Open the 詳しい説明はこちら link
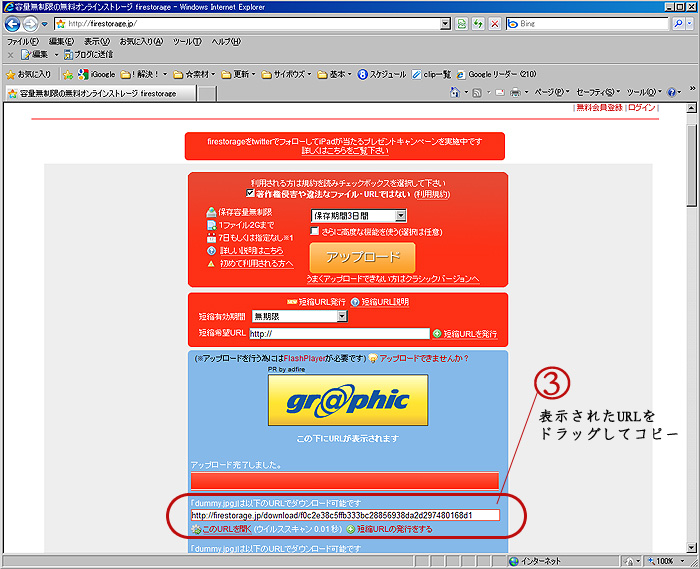 (x=251, y=251)
